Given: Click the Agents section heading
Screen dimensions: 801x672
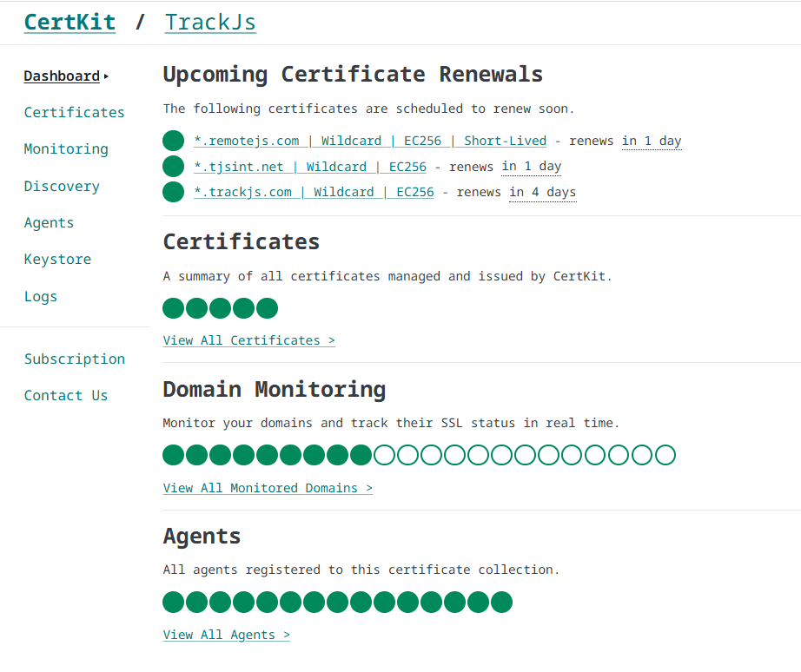Looking at the screenshot, I should point(202,537).
